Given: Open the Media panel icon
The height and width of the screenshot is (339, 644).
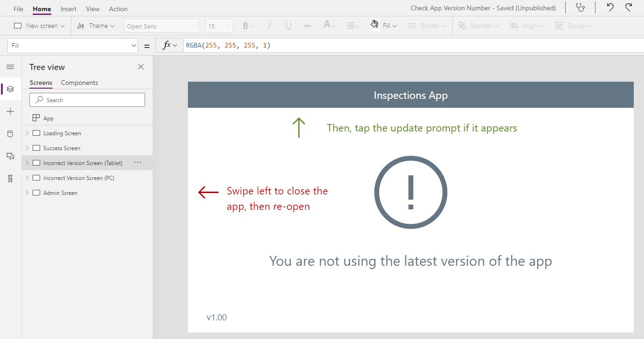Looking at the screenshot, I should [x=10, y=156].
